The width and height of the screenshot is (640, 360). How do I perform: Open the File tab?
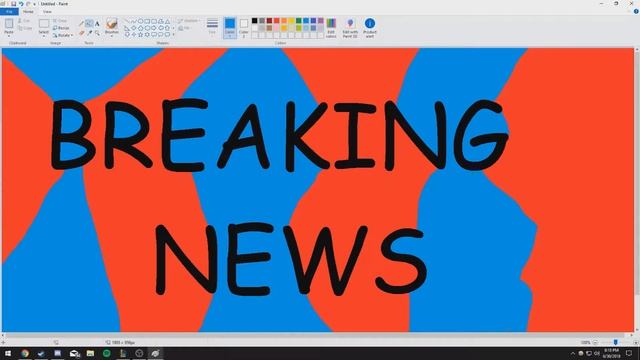point(9,11)
